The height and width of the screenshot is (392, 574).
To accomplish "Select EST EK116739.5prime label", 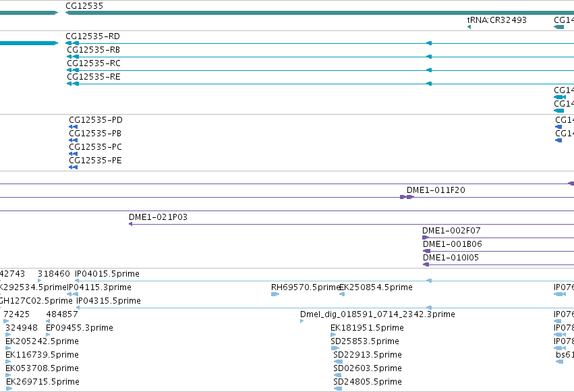I will pyautogui.click(x=42, y=356).
